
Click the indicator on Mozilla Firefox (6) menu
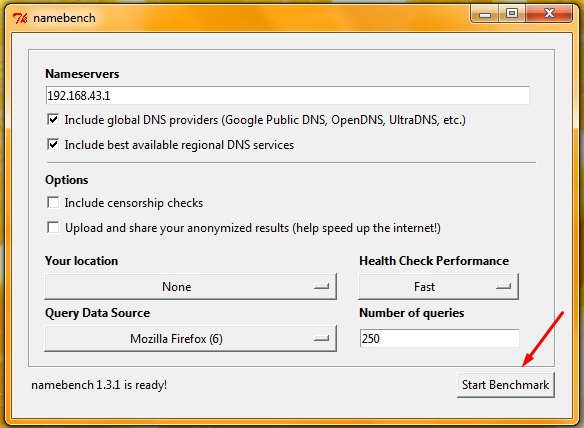pos(321,338)
